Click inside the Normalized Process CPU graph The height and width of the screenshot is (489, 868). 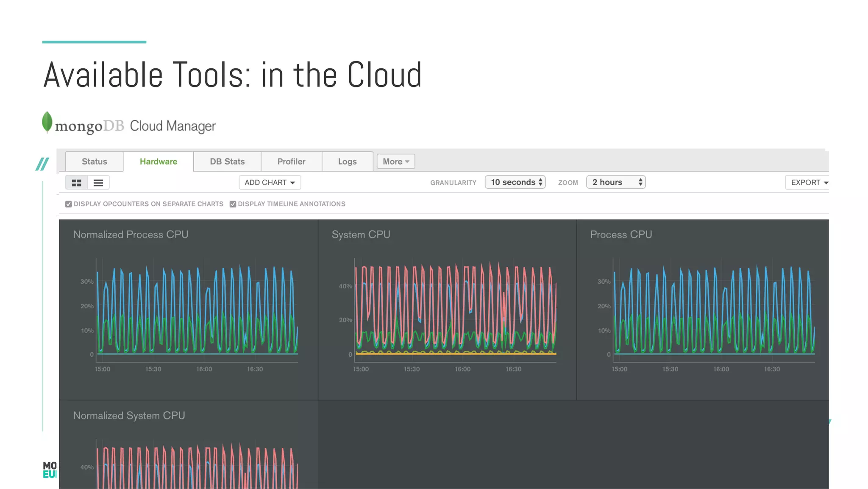click(x=197, y=310)
